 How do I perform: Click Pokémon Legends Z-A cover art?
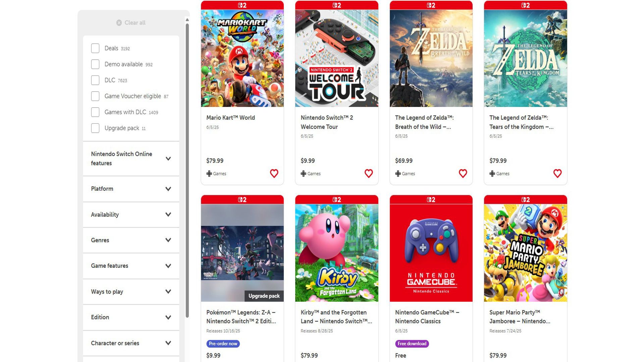pyautogui.click(x=242, y=253)
